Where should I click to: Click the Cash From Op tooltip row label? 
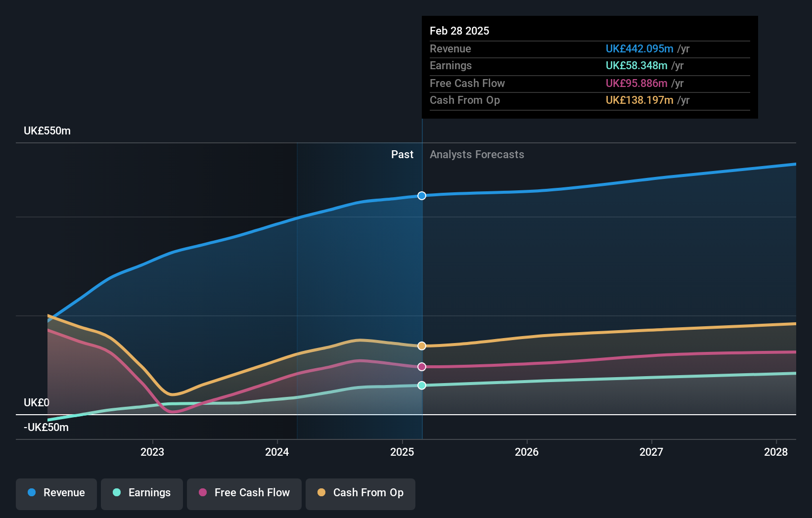465,100
